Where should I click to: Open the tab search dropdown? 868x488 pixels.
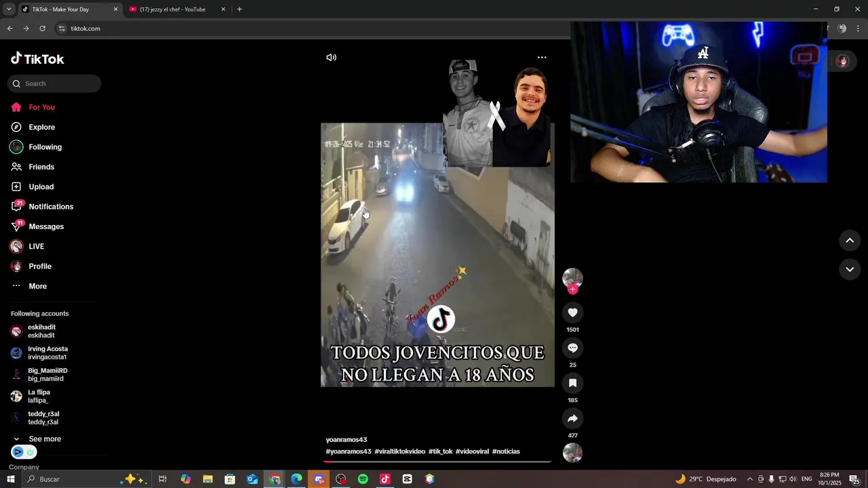coord(9,9)
